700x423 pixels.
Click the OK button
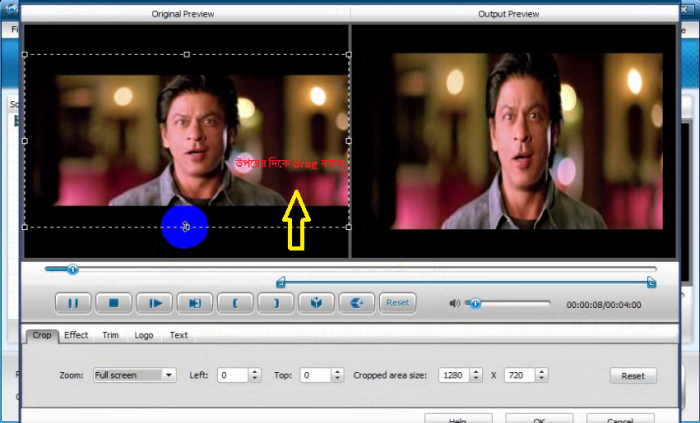(x=539, y=419)
